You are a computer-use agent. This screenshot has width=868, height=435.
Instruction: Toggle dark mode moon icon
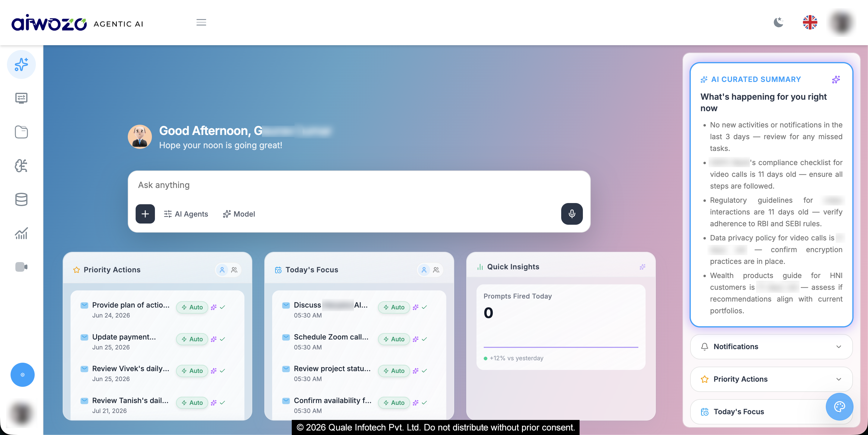pyautogui.click(x=778, y=23)
